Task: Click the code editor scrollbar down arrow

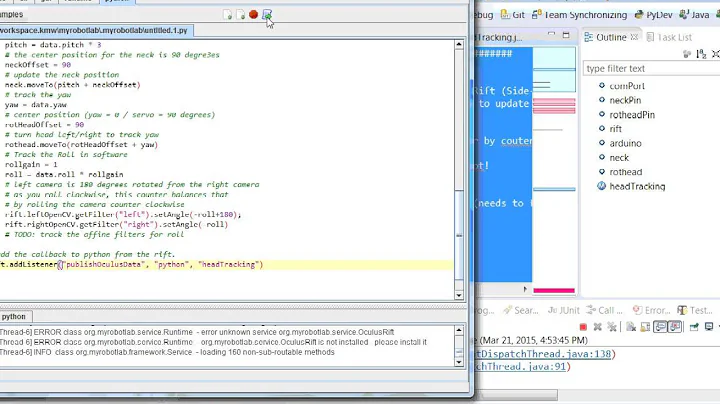Action: (459, 296)
